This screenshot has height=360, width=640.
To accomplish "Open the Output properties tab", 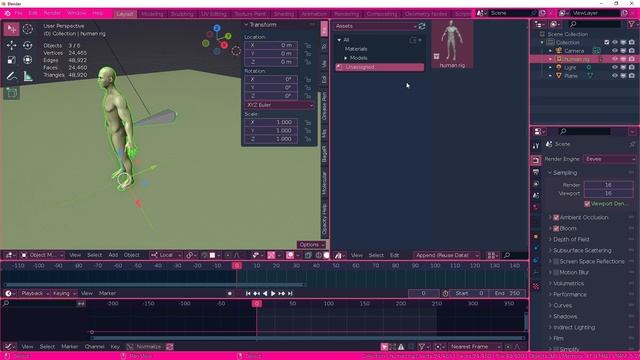I will point(536,172).
